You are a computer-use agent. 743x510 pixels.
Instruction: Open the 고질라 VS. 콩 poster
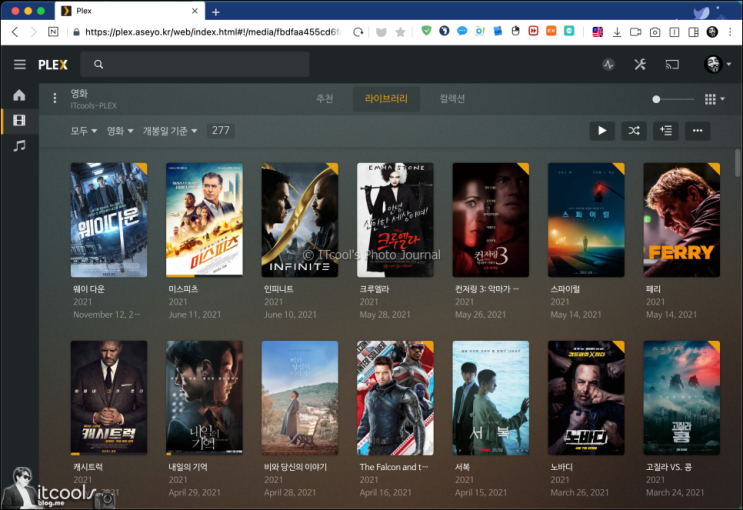click(681, 398)
